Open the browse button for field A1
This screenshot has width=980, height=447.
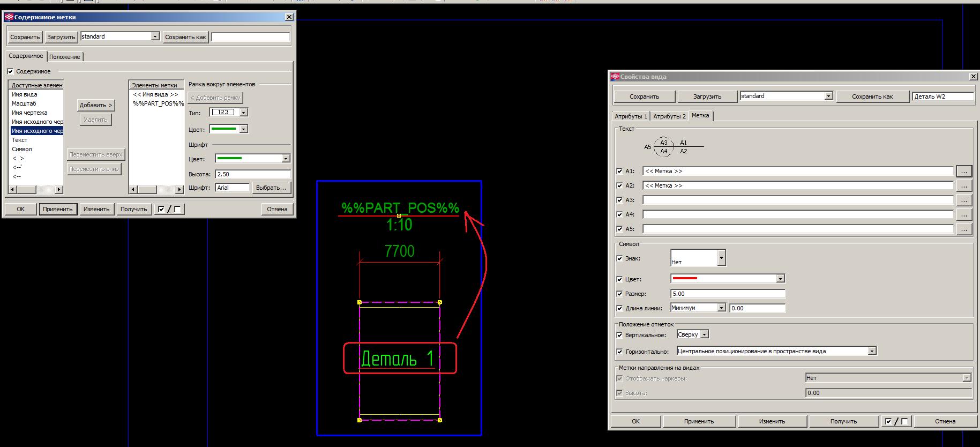point(964,172)
